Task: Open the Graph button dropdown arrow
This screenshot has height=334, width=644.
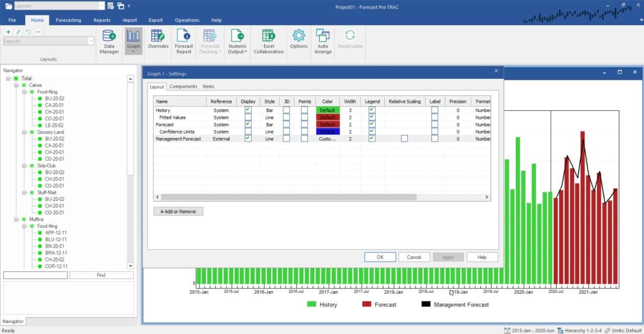Action: point(134,52)
